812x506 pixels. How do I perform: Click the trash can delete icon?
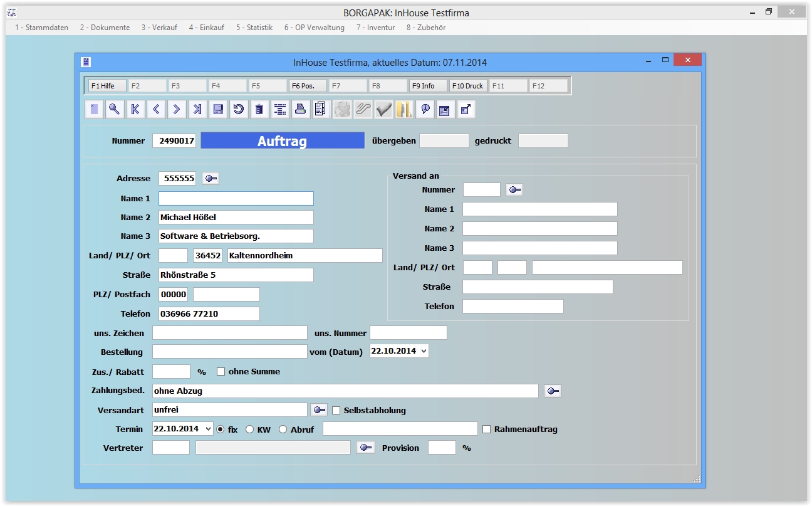coord(259,110)
